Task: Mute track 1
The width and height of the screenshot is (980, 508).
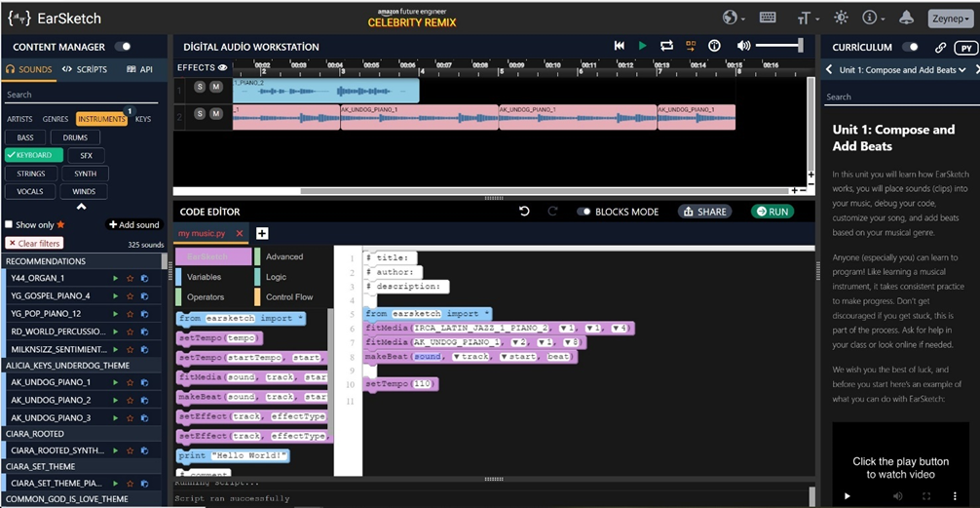Action: [x=215, y=87]
